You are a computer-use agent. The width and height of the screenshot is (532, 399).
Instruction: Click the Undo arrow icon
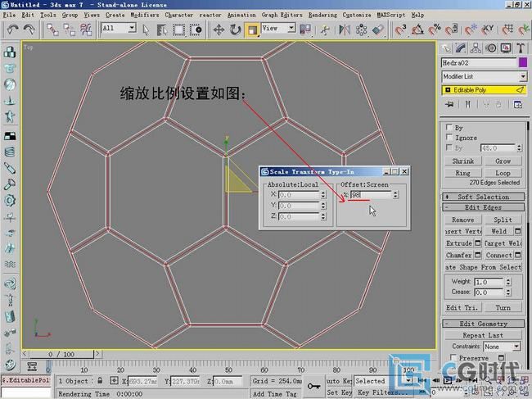pos(12,29)
